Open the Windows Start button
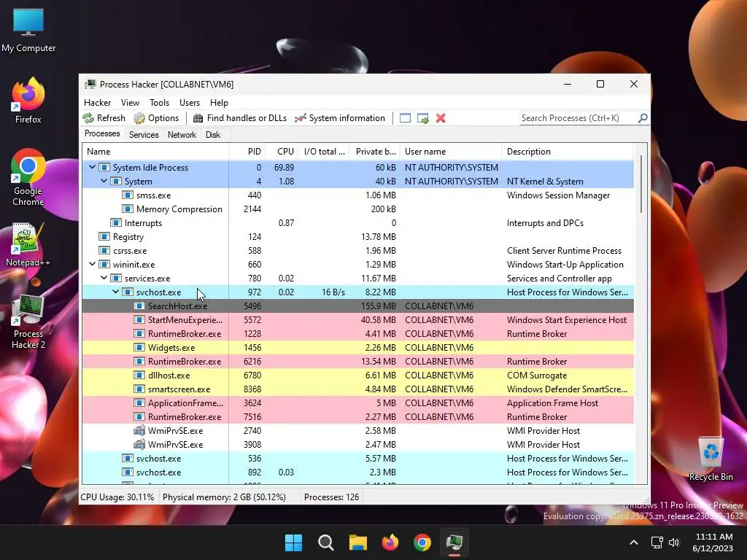This screenshot has width=747, height=560. (293, 542)
